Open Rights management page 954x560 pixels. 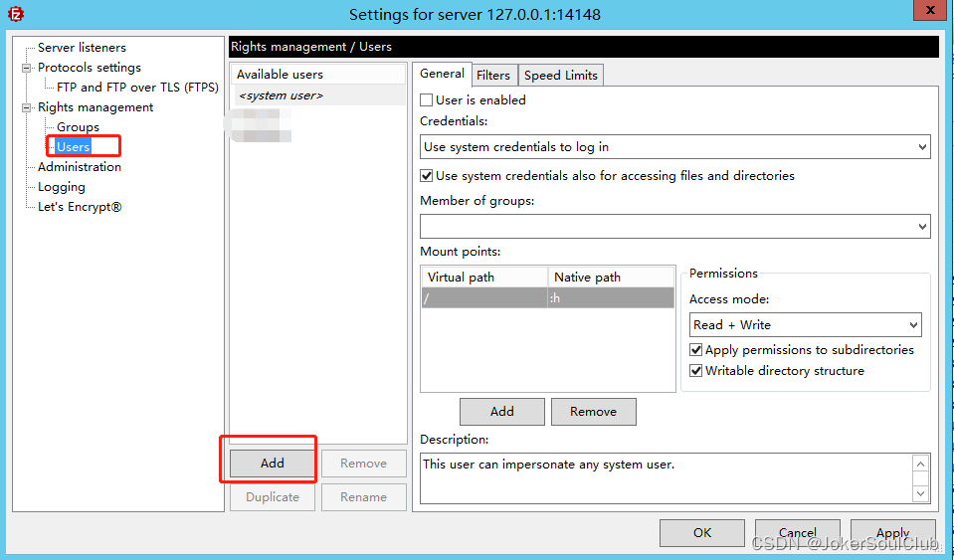pyautogui.click(x=95, y=107)
